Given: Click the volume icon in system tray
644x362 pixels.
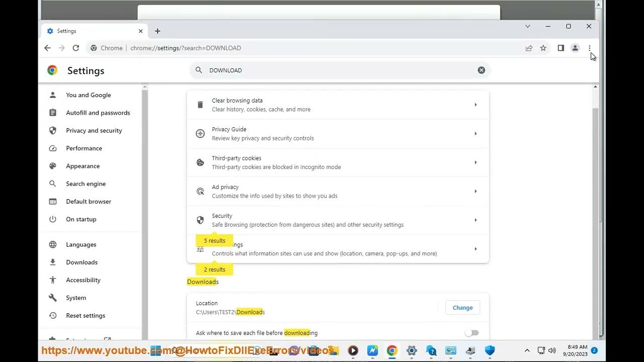Looking at the screenshot, I should pos(552,350).
